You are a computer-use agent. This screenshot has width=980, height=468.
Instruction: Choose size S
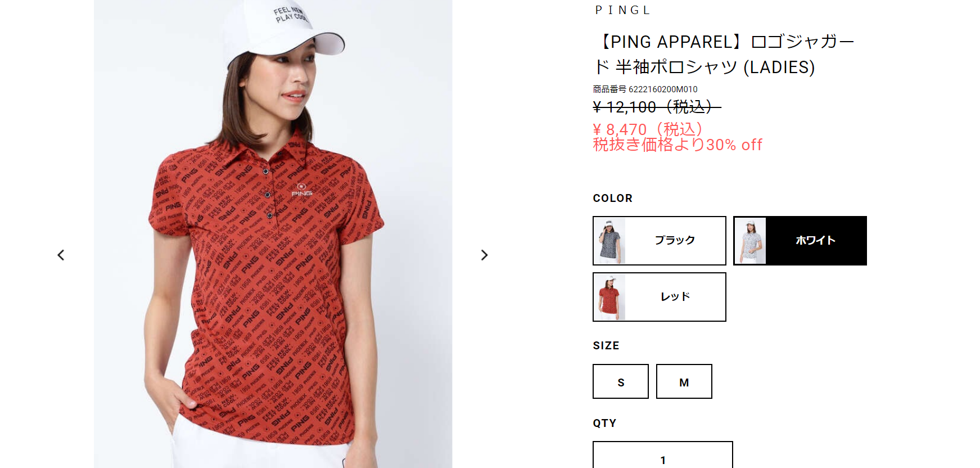[621, 381]
